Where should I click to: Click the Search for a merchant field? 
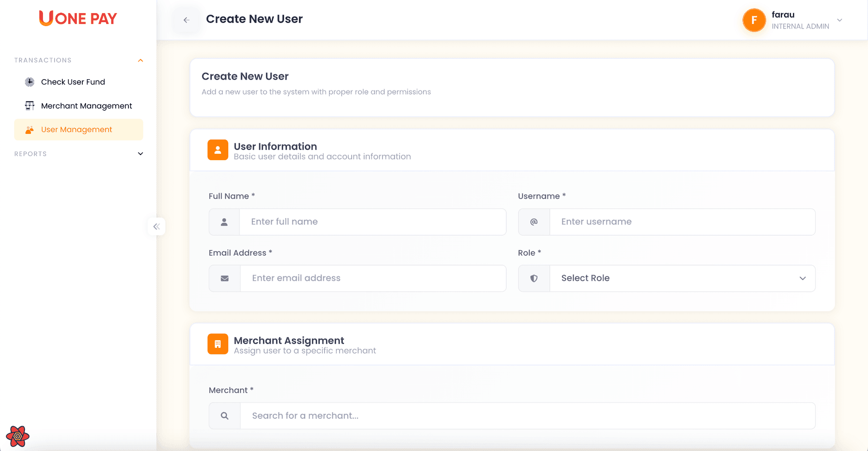pyautogui.click(x=527, y=416)
